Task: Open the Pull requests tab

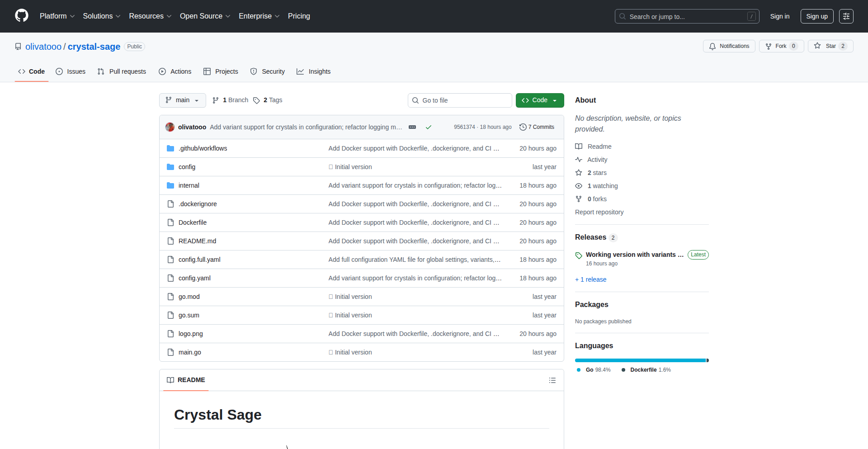Action: point(122,71)
